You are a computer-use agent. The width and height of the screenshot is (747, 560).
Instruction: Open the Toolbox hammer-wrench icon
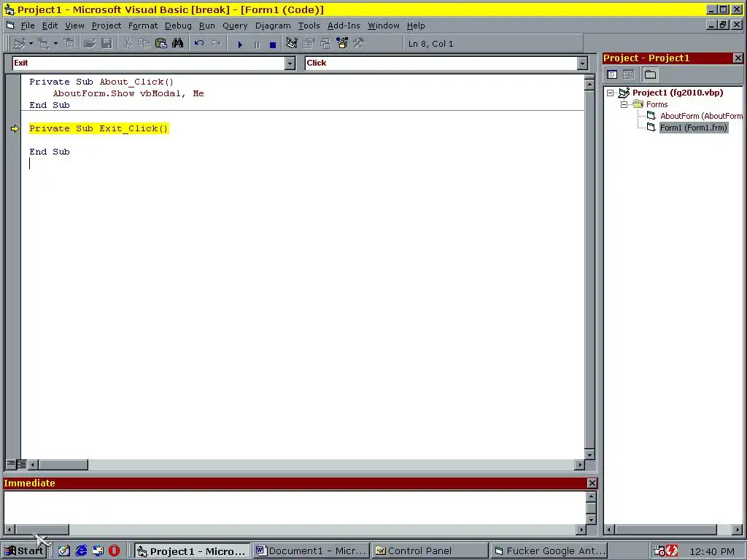(359, 44)
